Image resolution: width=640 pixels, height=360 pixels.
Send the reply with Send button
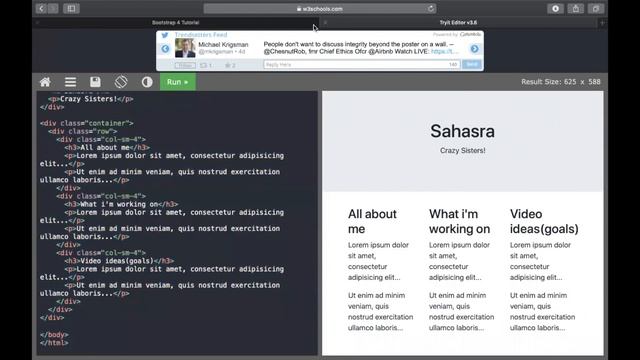point(471,64)
